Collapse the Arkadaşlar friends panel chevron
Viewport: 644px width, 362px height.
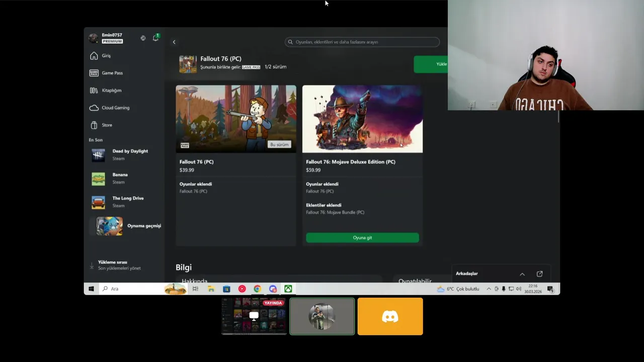(x=522, y=274)
